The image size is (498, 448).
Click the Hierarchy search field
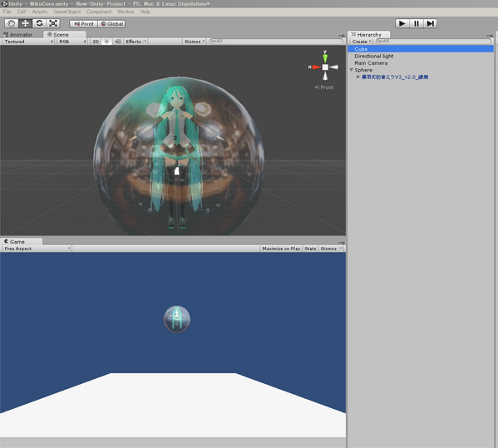pos(433,42)
